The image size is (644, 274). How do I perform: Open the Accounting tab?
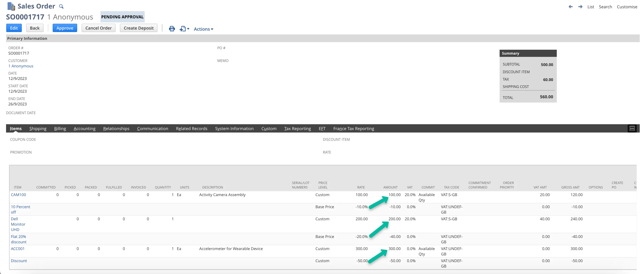(85, 128)
